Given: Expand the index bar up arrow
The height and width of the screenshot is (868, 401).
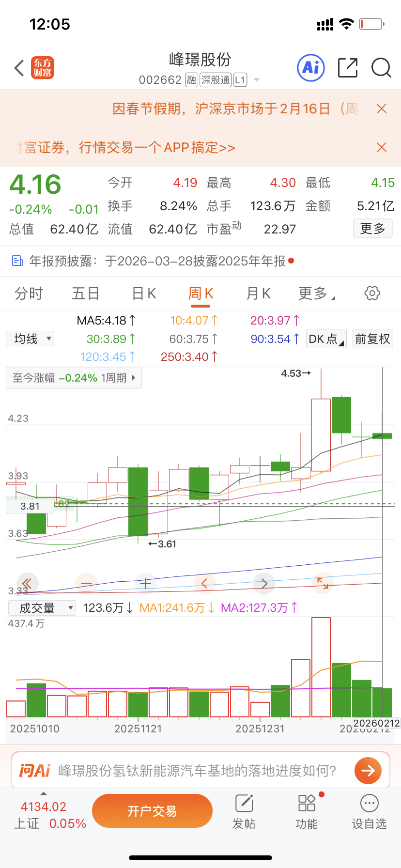Looking at the screenshot, I should click(x=44, y=793).
